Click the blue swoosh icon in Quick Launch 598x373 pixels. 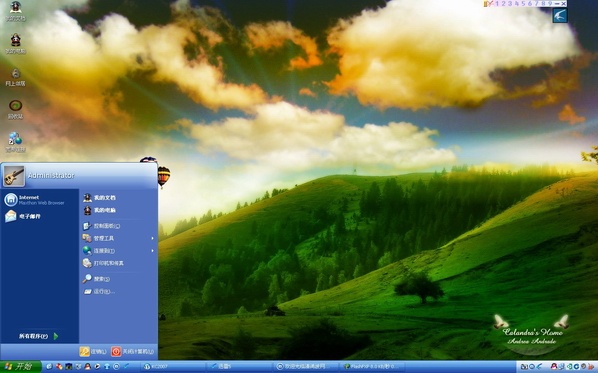point(126,366)
